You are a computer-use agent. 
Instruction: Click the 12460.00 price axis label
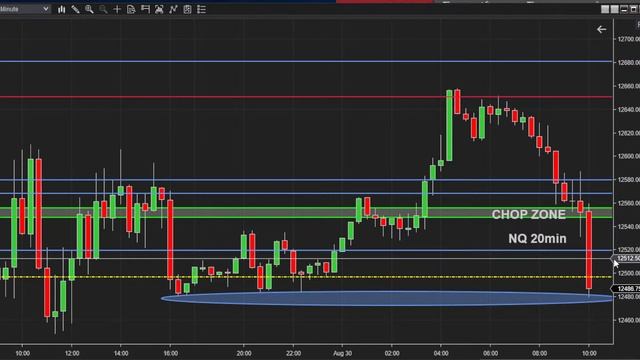point(629,320)
